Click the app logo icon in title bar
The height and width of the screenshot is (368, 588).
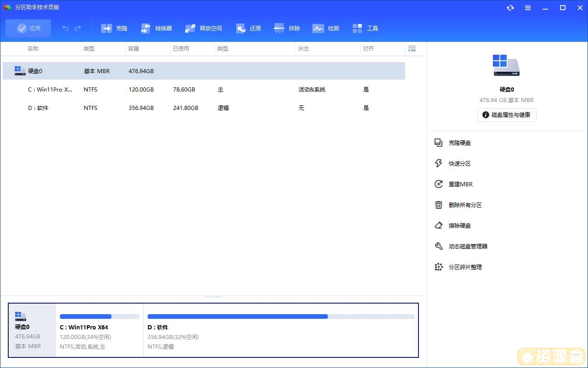click(x=7, y=7)
